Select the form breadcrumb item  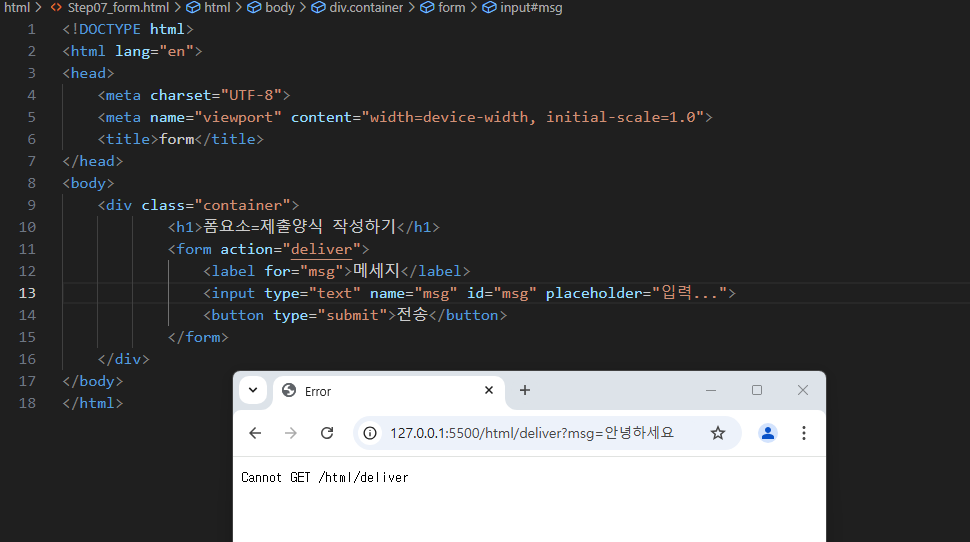coord(452,7)
